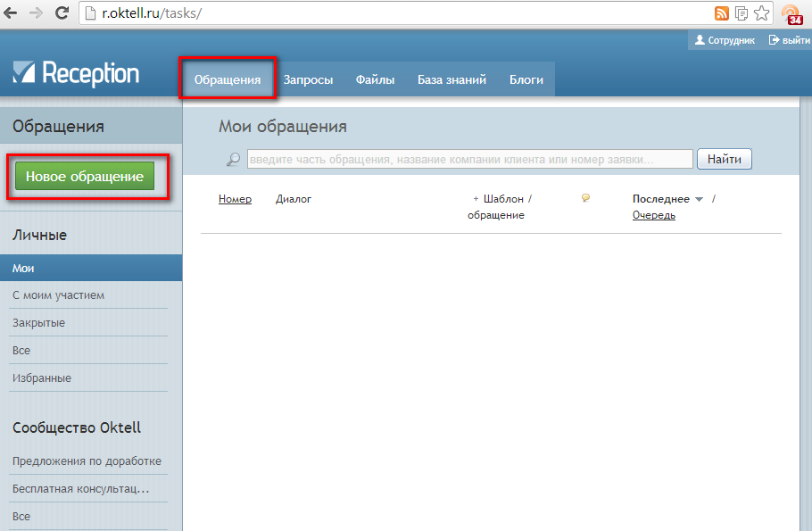Reload the page with refresh icon
This screenshot has height=531, width=812.
[x=62, y=13]
